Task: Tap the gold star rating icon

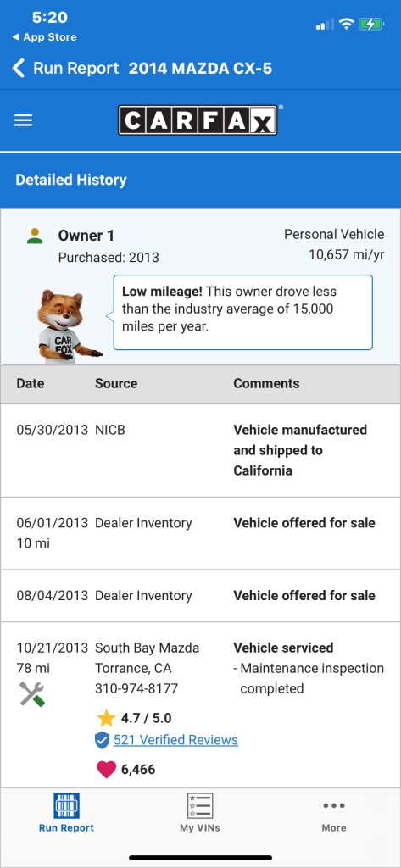Action: pos(106,718)
